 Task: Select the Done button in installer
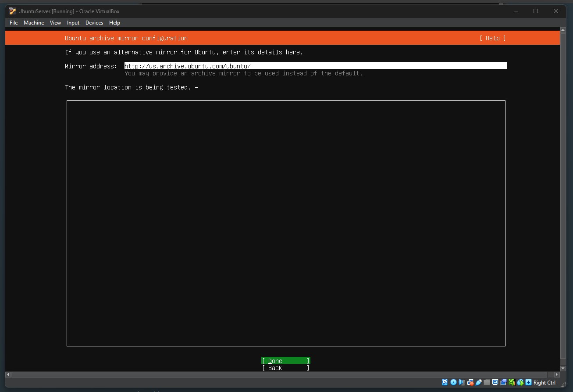pyautogui.click(x=285, y=361)
